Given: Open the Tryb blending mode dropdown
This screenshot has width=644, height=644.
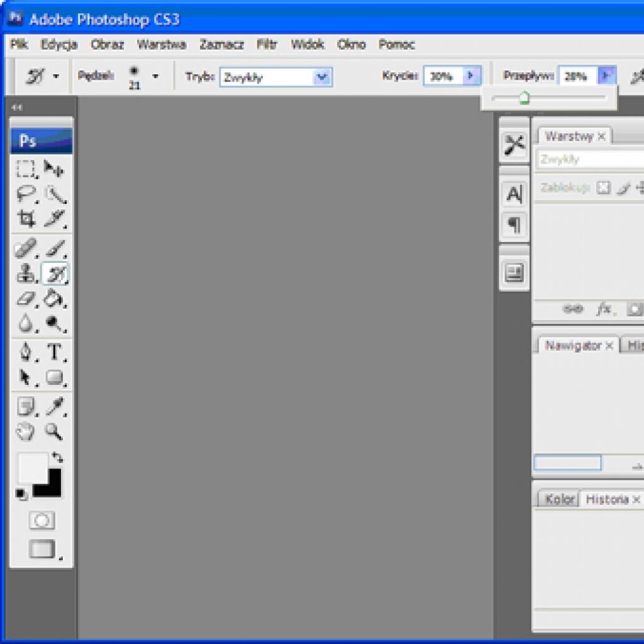Looking at the screenshot, I should pyautogui.click(x=321, y=77).
